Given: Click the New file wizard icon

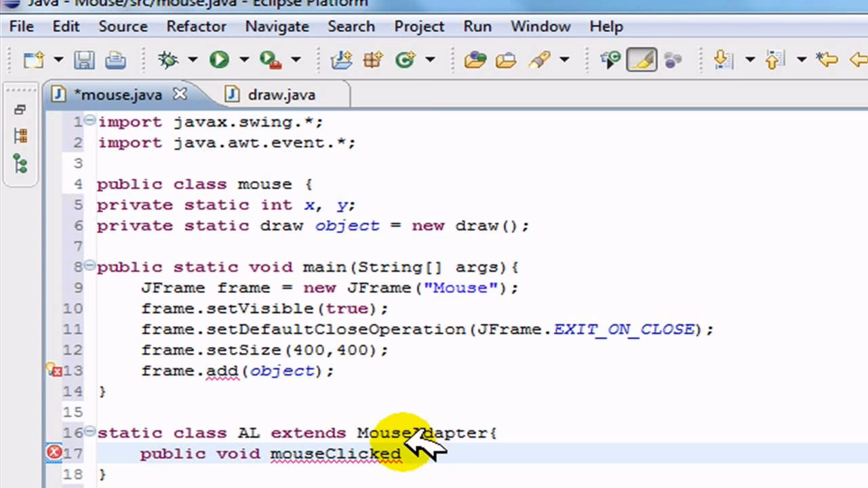Looking at the screenshot, I should [33, 60].
